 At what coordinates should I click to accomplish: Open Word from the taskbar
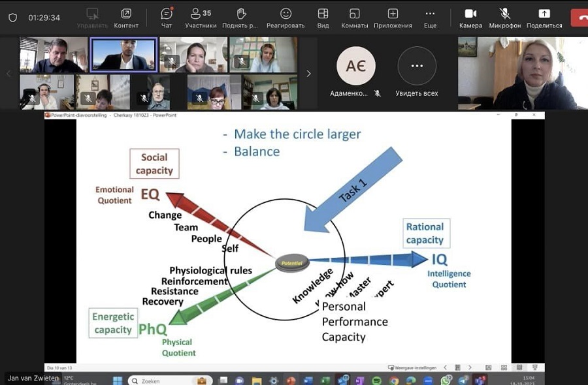(x=308, y=380)
